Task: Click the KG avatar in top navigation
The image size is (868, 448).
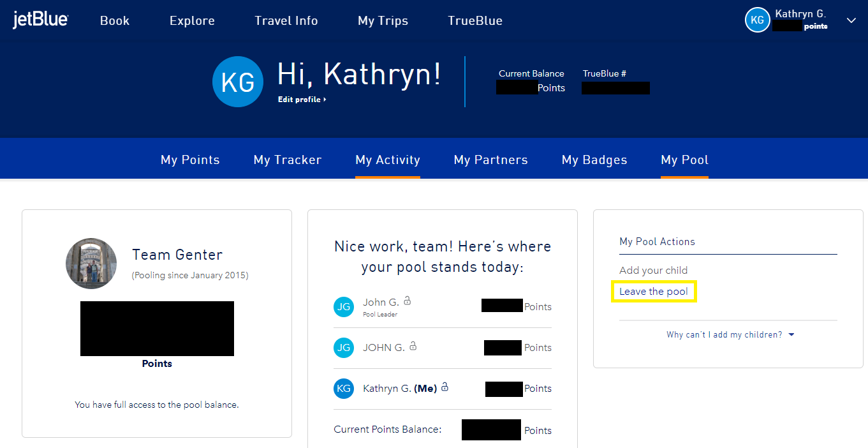Action: pos(757,20)
